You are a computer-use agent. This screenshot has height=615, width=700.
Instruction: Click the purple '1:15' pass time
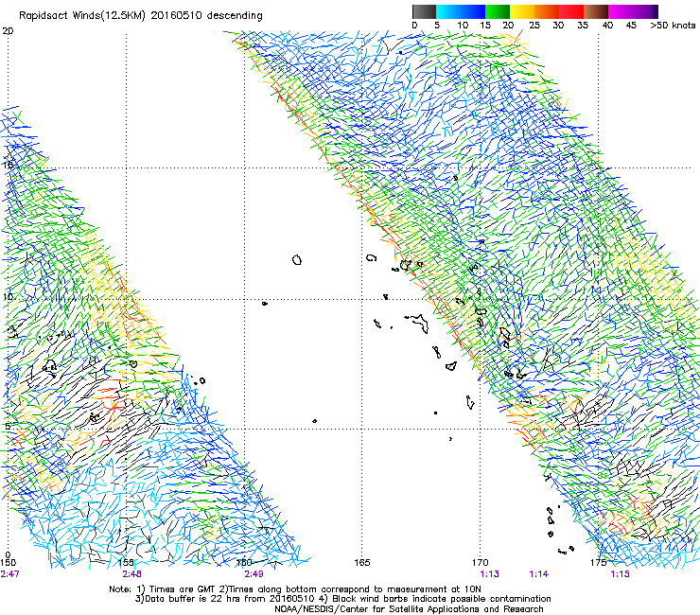[x=621, y=574]
